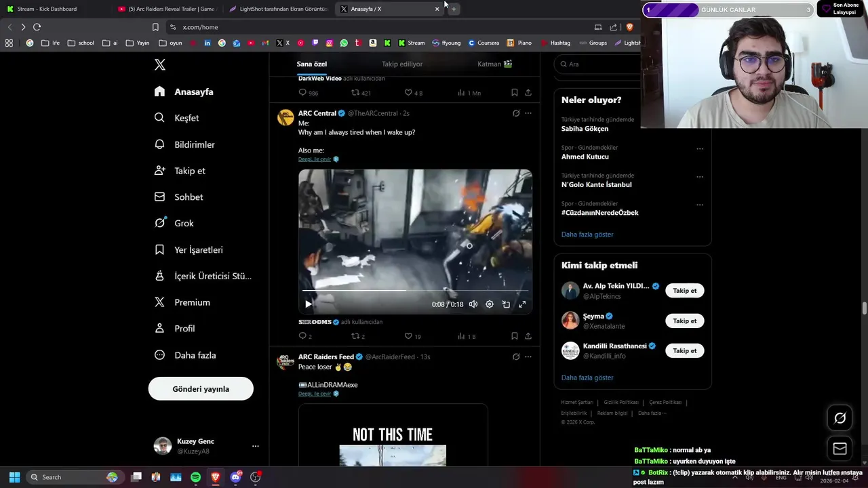Follow Av. Alp Tekin YILDI... with Takip et
Screen dimensions: 868x488
point(684,291)
